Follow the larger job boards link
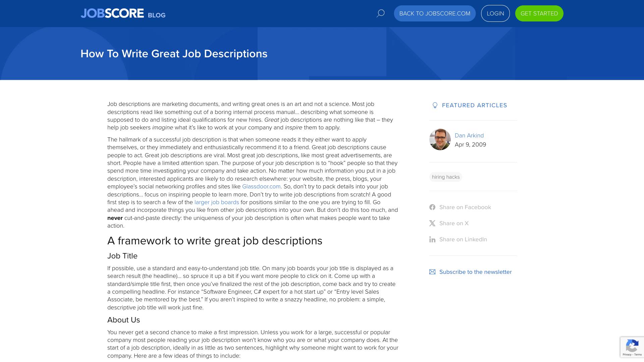 coord(217,202)
